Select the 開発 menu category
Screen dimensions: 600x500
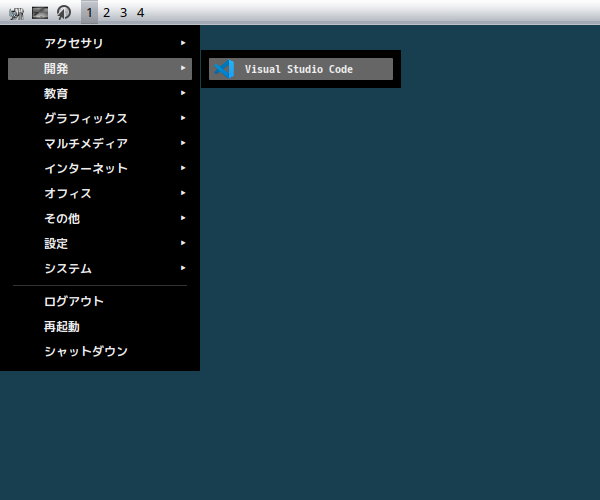(x=100, y=69)
